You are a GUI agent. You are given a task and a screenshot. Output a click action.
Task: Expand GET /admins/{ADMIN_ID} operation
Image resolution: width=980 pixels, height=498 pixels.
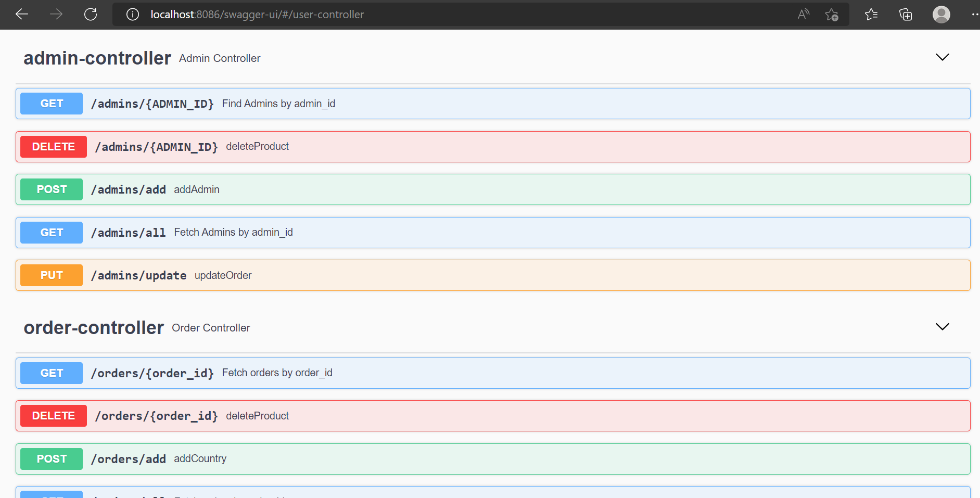pos(493,104)
